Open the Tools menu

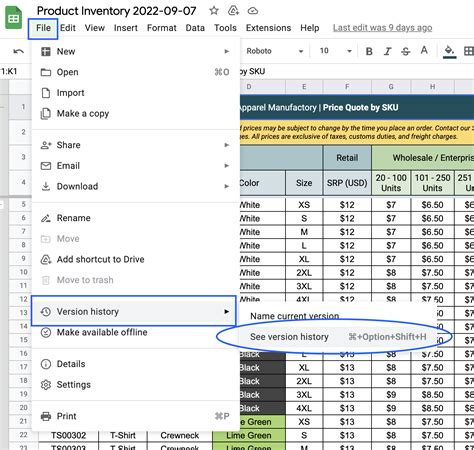pyautogui.click(x=225, y=28)
